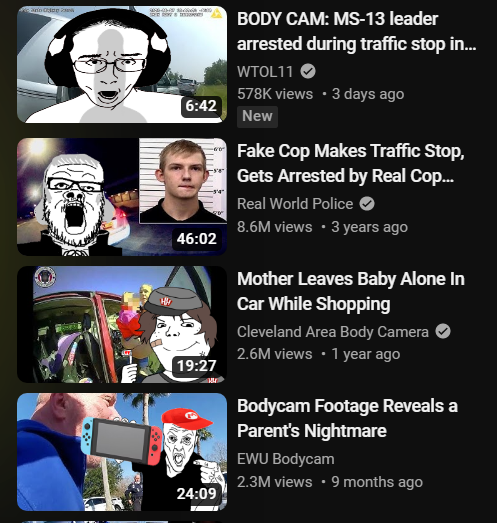Open the title 'Fake Cop Makes Traffic Stop'
The width and height of the screenshot is (497, 523).
click(x=351, y=163)
